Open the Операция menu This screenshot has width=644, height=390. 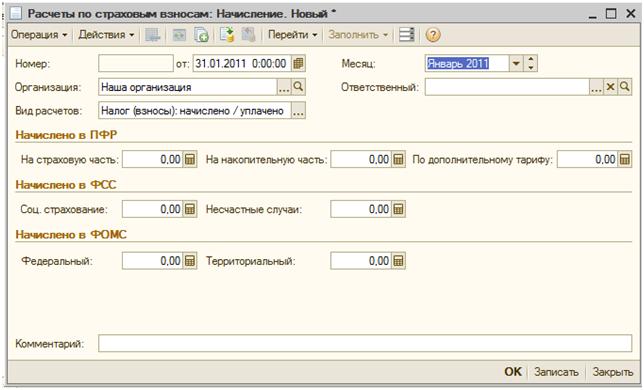point(39,35)
